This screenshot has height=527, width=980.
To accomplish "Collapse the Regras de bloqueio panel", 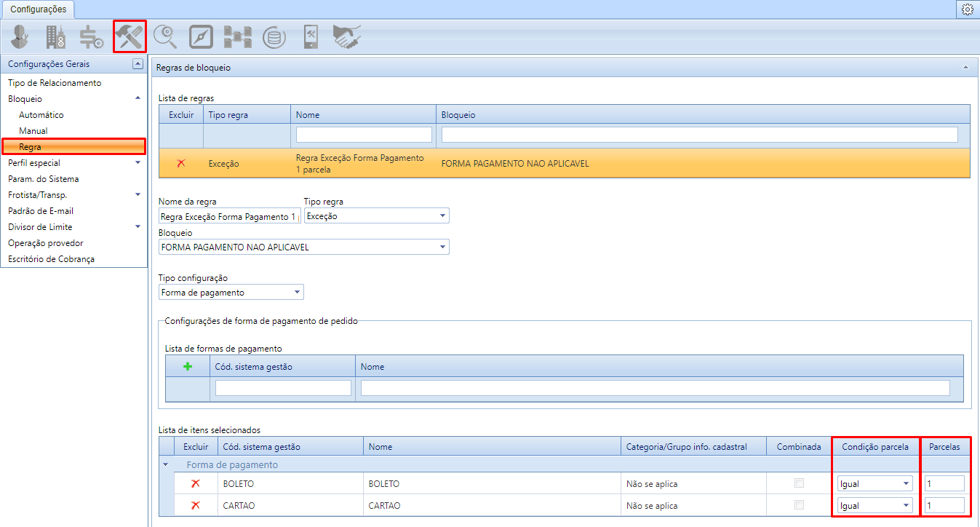I will [x=965, y=67].
